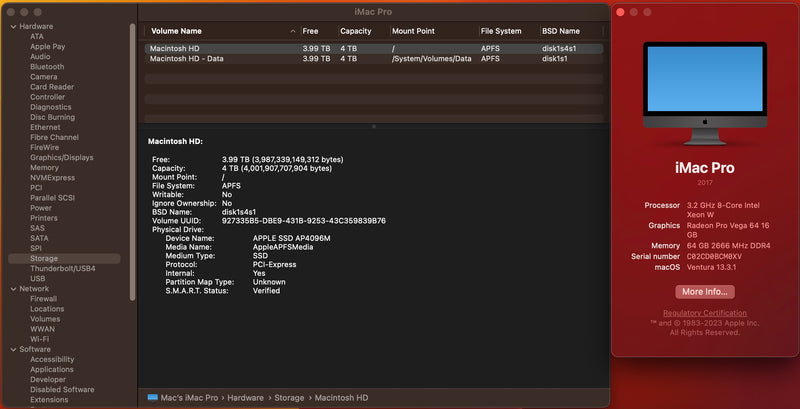The image size is (800, 409).
Task: Select Accessibility under Software
Action: (52, 360)
